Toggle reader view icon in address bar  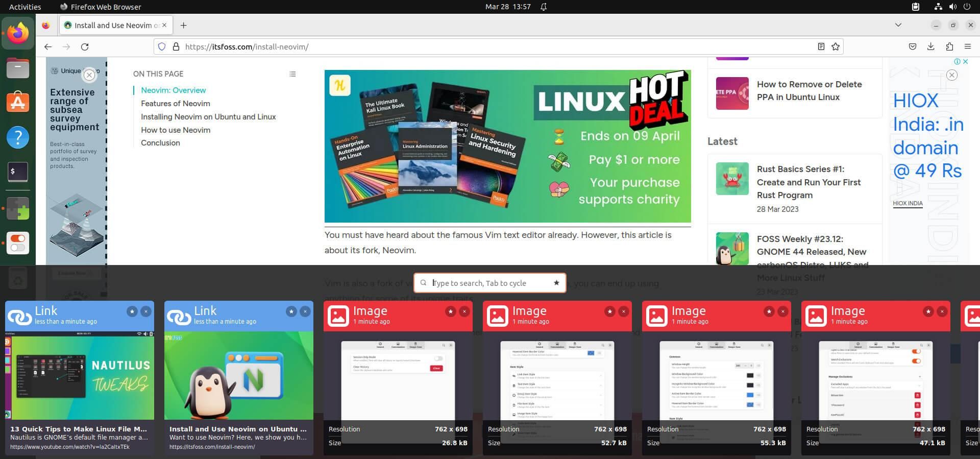821,47
